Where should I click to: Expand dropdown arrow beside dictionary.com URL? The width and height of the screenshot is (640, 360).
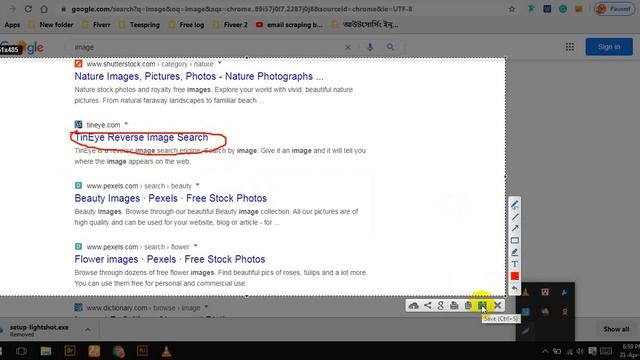(206, 307)
